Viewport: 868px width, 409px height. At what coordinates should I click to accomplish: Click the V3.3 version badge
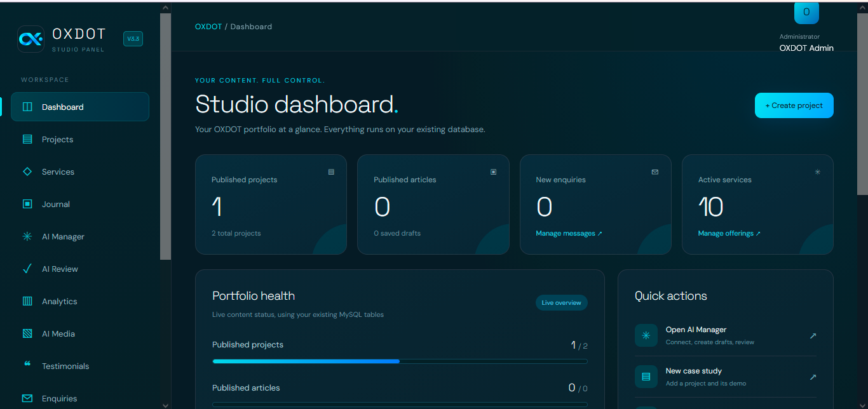[133, 39]
